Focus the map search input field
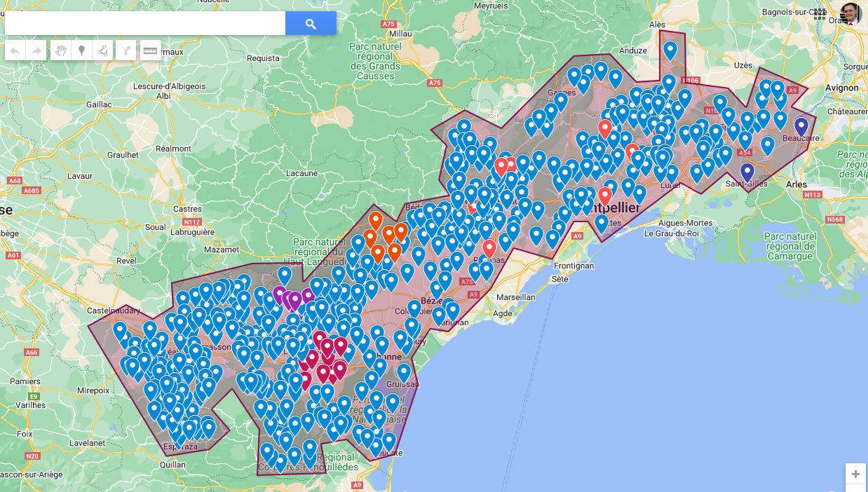 click(144, 23)
